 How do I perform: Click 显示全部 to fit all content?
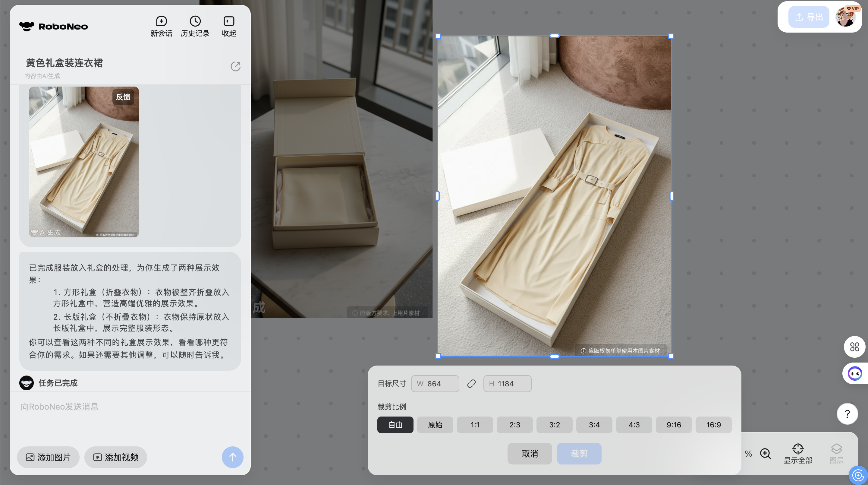pyautogui.click(x=797, y=454)
